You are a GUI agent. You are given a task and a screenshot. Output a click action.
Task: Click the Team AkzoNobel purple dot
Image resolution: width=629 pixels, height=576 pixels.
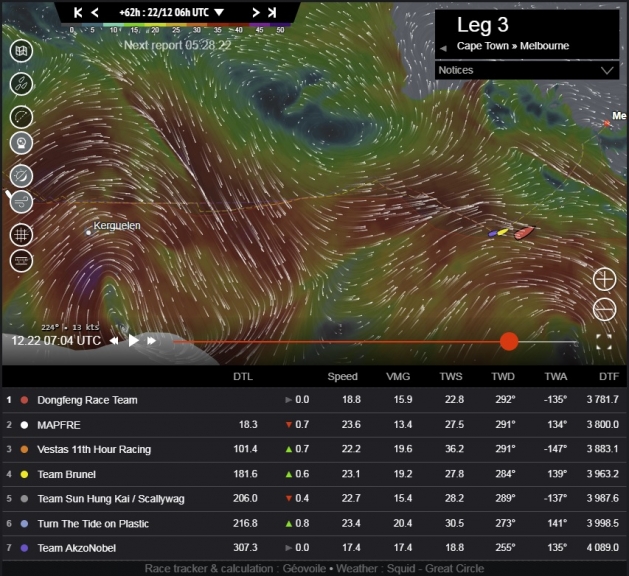click(24, 548)
